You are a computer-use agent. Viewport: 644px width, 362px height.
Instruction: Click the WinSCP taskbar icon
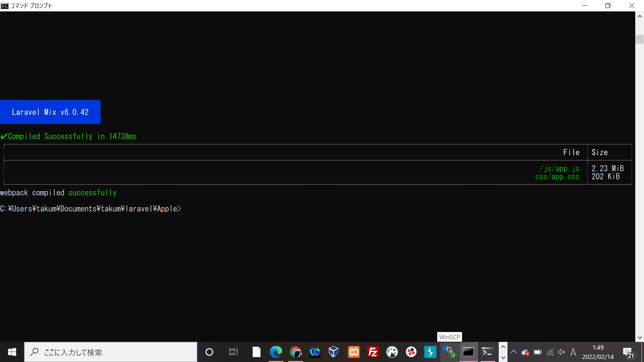coord(449,352)
